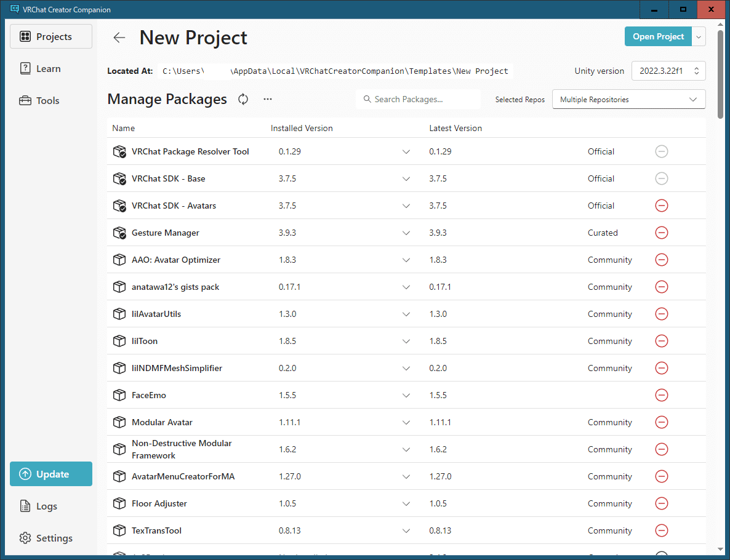The width and height of the screenshot is (730, 560).
Task: Click the Non-Destructive Modular Framework name
Action: [x=182, y=449]
